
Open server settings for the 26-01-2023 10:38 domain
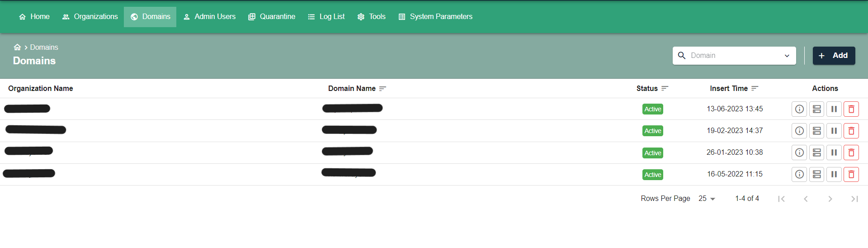pos(816,153)
